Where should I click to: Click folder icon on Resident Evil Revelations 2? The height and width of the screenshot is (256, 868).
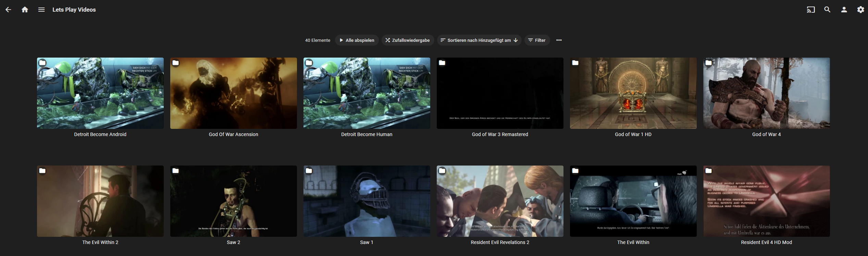pos(442,171)
